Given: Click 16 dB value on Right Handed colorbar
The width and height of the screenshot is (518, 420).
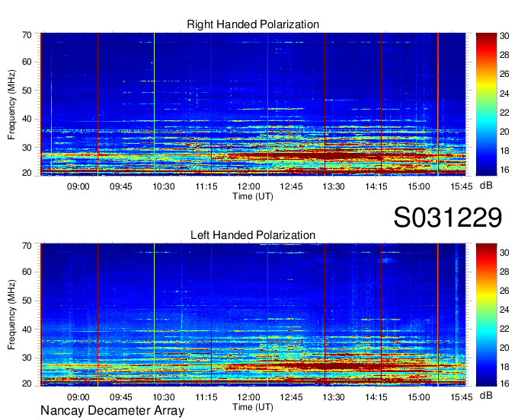Looking at the screenshot, I should pyautogui.click(x=504, y=170).
